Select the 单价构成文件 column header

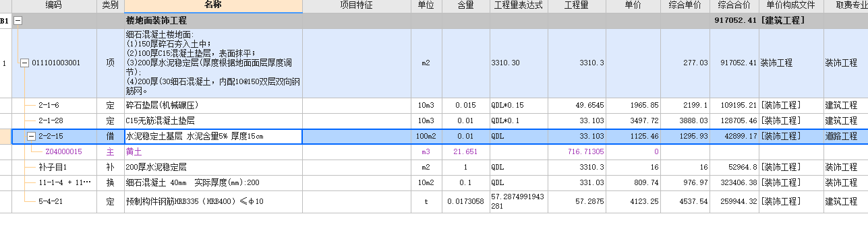coord(791,5)
